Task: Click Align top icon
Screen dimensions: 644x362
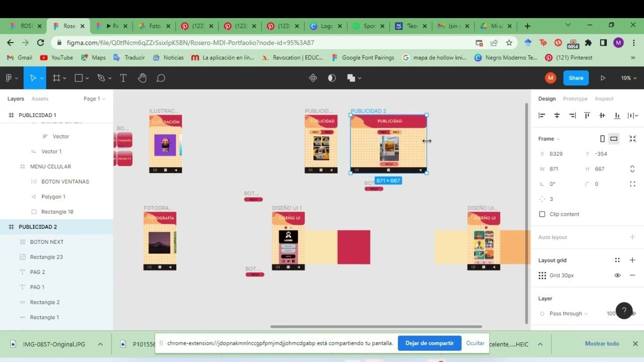Action: point(587,116)
